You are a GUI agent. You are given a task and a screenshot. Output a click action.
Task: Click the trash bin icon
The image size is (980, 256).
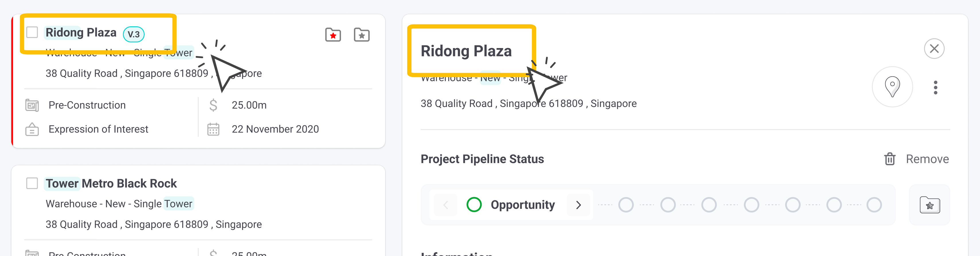[889, 159]
